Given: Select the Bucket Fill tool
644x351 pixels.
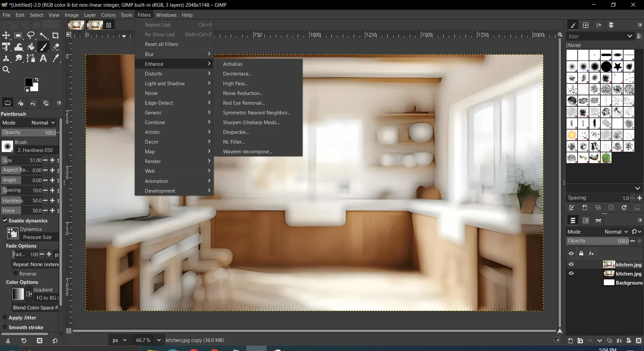Looking at the screenshot, I should tap(31, 47).
